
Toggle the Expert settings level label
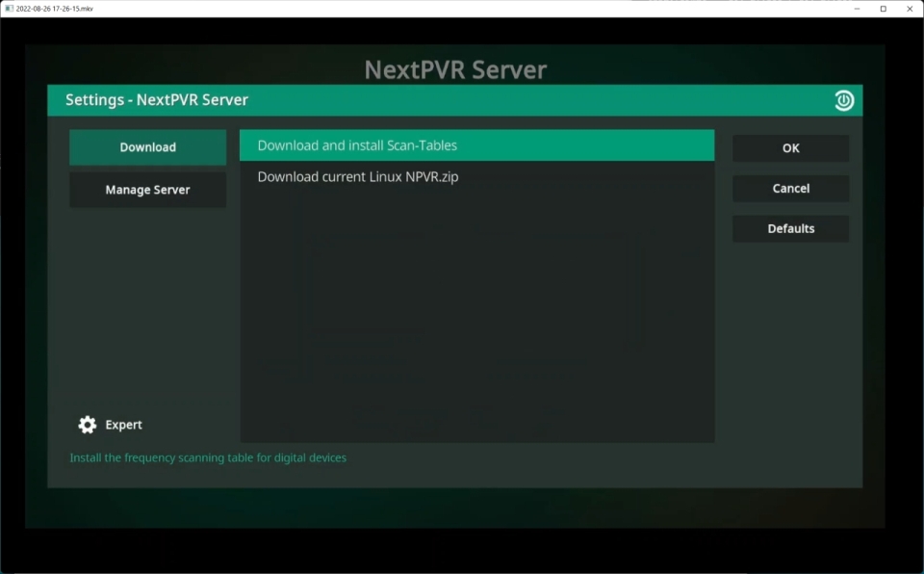[123, 425]
